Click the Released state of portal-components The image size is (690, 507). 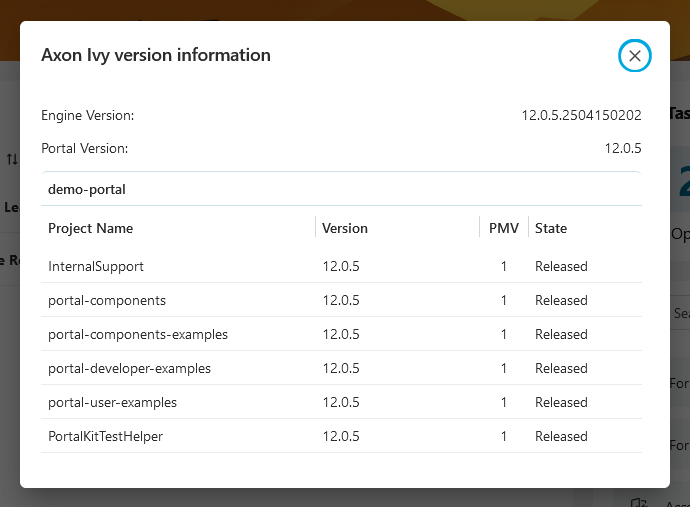561,300
